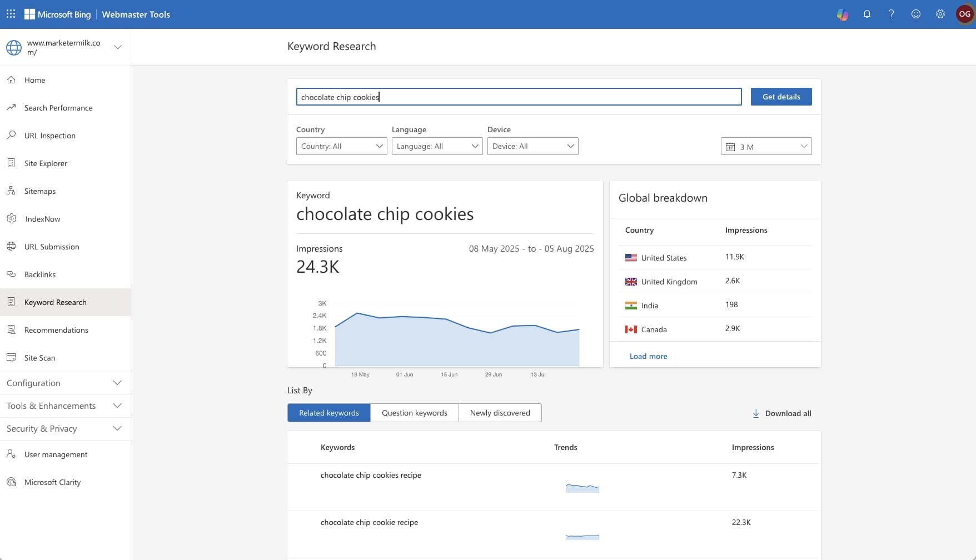This screenshot has width=976, height=560.
Task: Click the keyword search input field
Action: 519,97
